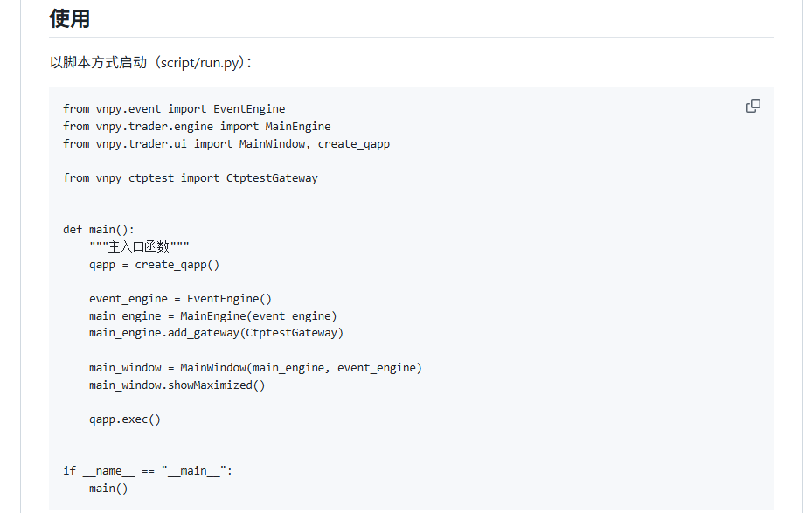Click the 'if __name__ == "__main__":' line

pos(148,471)
